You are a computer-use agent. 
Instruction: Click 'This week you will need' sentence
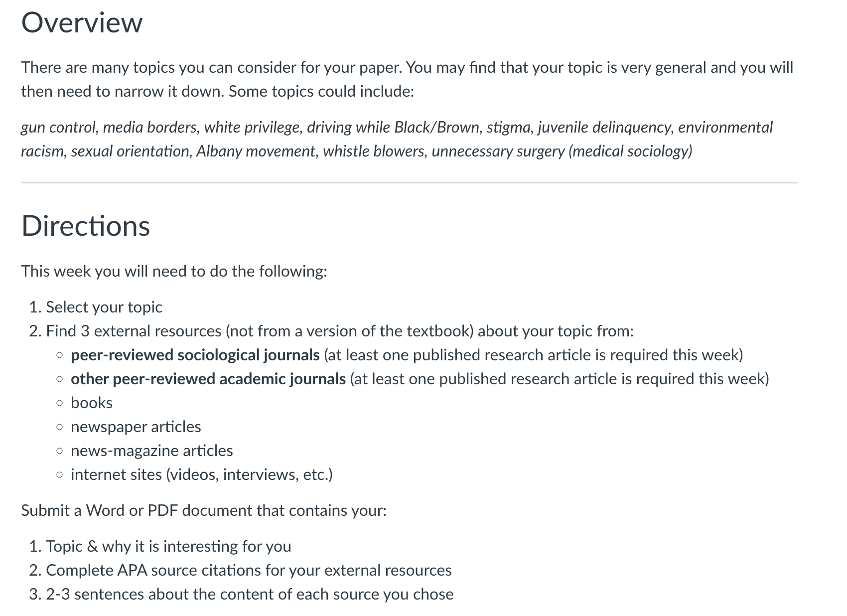click(x=174, y=271)
